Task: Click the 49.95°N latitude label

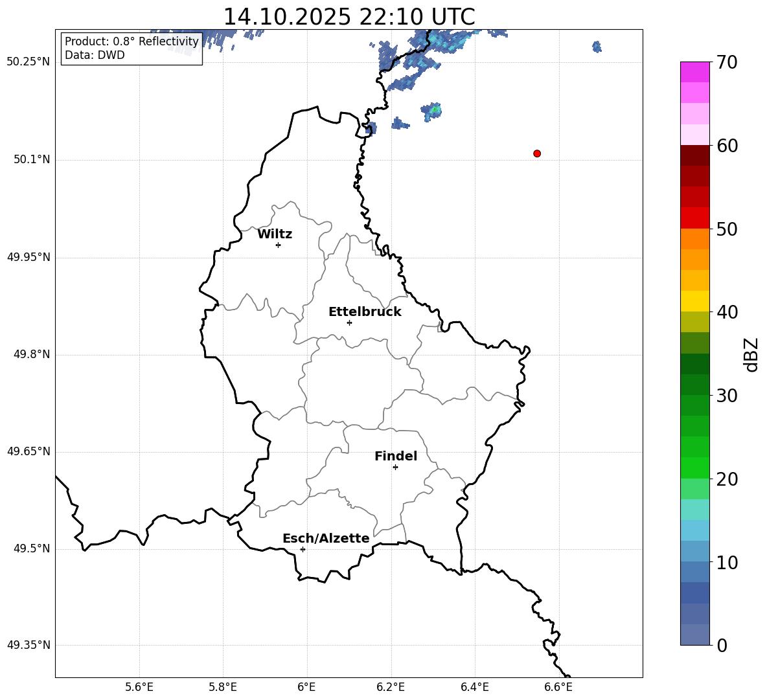Action: coord(29,257)
